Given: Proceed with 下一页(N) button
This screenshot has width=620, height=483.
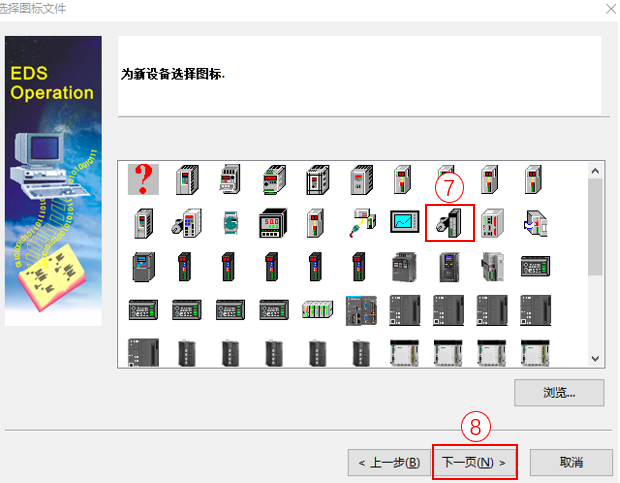Looking at the screenshot, I should coord(474,462).
